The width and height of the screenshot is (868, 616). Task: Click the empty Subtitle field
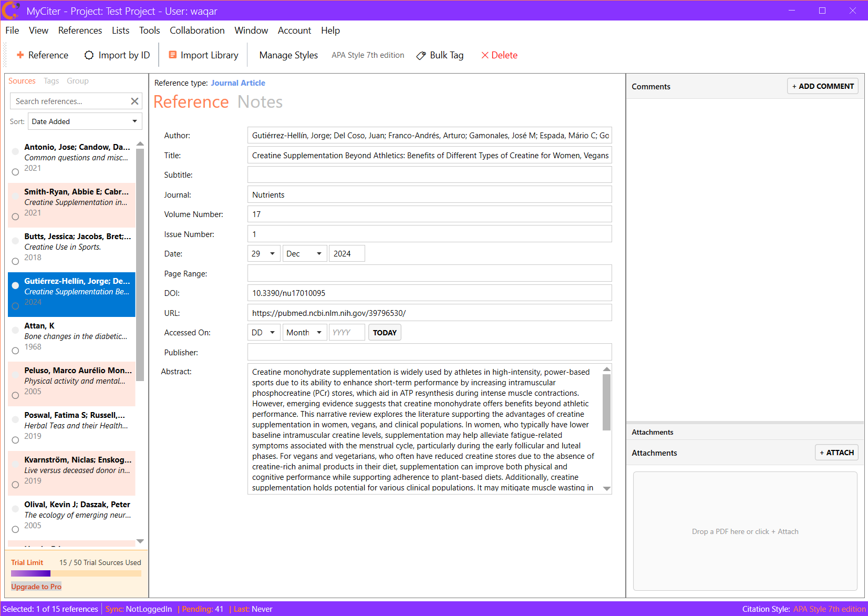tap(429, 174)
